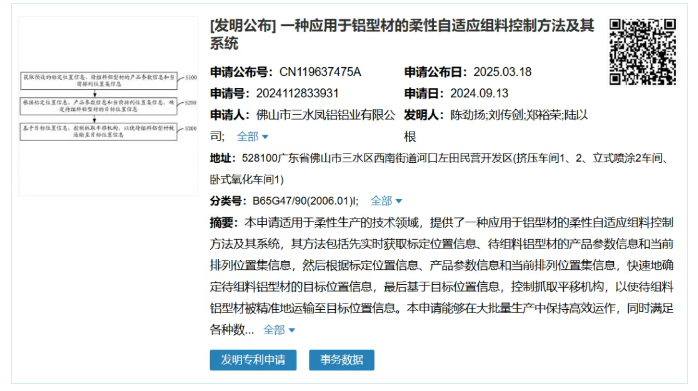Click applicant name 佛山市三水凤铝铝业有限公司
This screenshot has height=391, width=698.
pyautogui.click(x=303, y=126)
